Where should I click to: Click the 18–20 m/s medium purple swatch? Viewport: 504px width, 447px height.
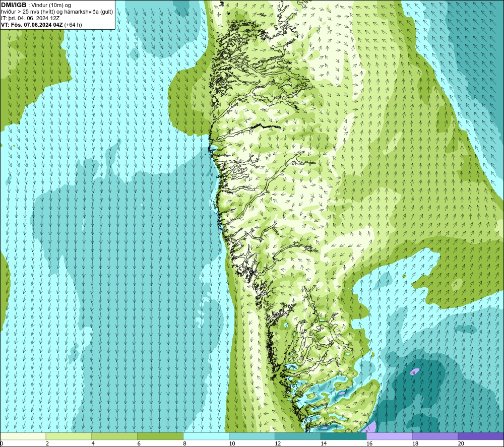(x=435, y=436)
